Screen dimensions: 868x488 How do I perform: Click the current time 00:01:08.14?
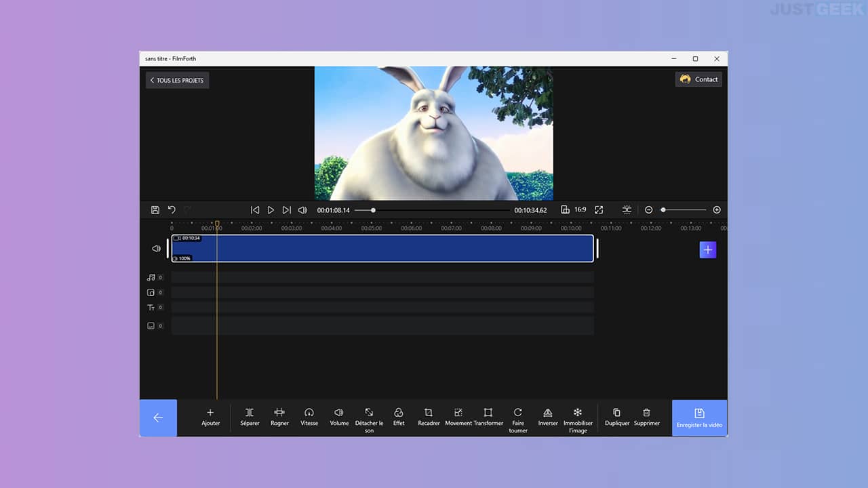(334, 210)
